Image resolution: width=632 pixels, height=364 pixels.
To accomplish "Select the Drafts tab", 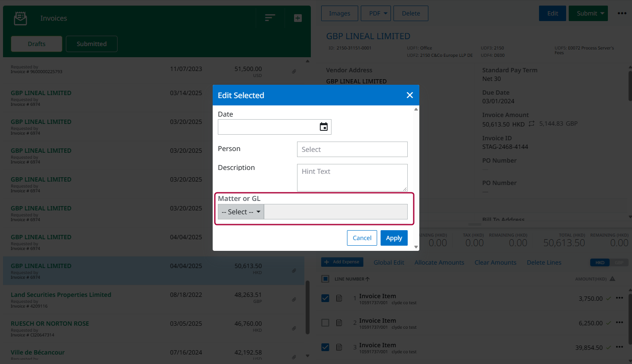I will 36,44.
